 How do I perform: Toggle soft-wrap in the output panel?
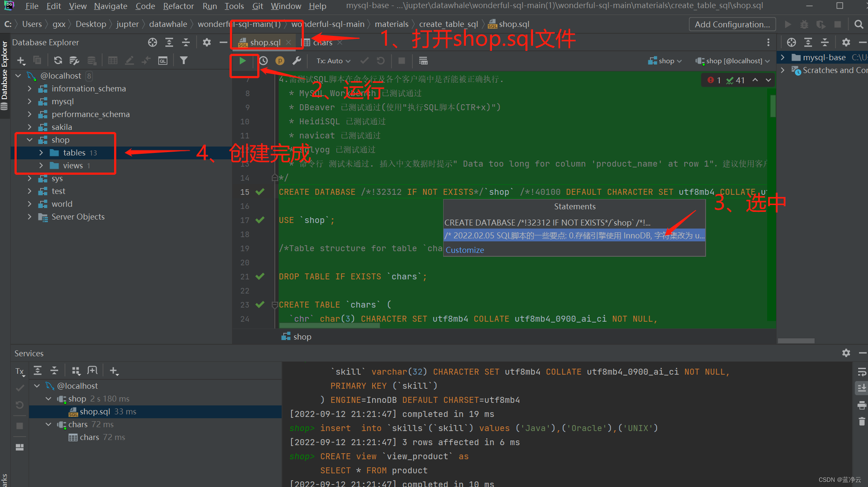click(x=862, y=372)
